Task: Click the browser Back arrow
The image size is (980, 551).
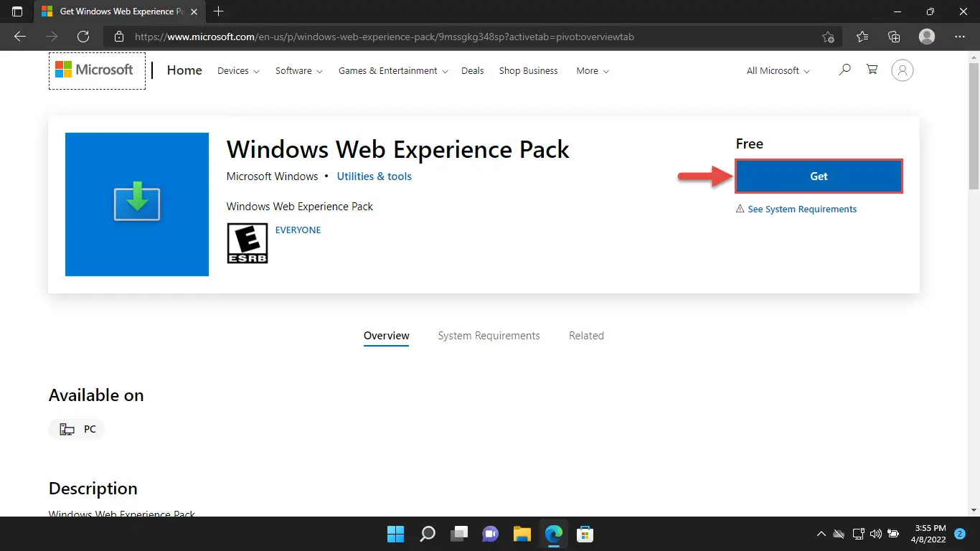Action: pos(20,37)
